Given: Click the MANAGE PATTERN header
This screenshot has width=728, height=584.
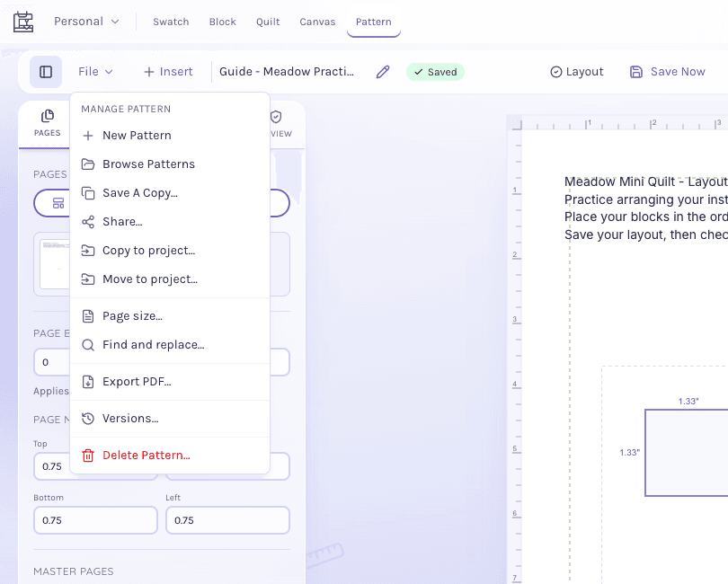Looking at the screenshot, I should click(126, 109).
